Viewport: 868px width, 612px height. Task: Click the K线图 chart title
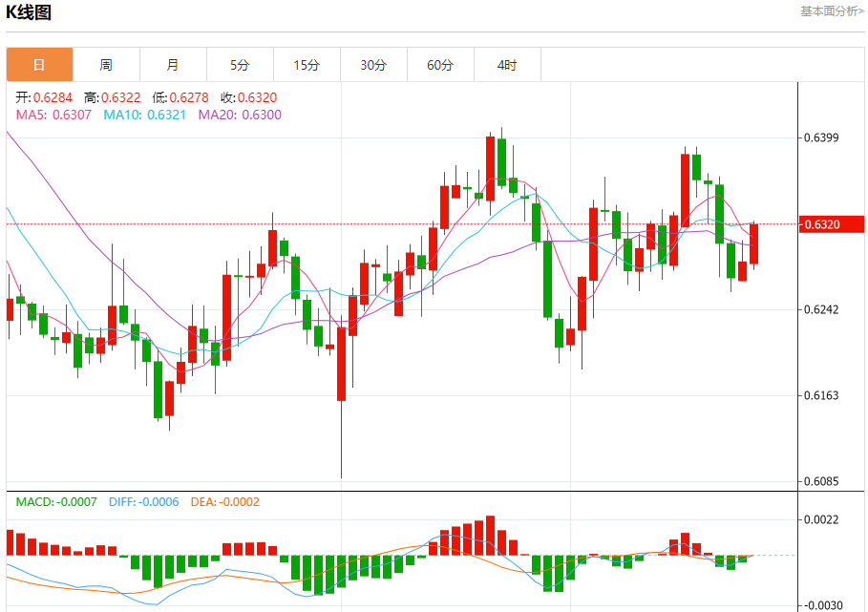point(29,11)
